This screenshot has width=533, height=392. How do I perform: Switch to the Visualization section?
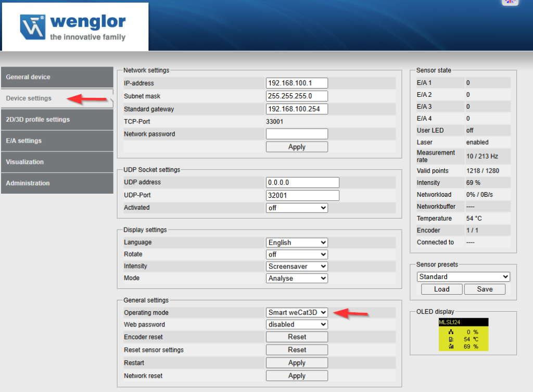[x=57, y=162]
